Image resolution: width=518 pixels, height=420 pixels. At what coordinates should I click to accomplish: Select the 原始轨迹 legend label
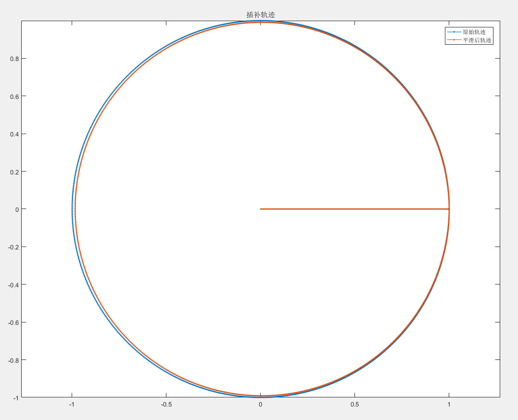tap(474, 32)
